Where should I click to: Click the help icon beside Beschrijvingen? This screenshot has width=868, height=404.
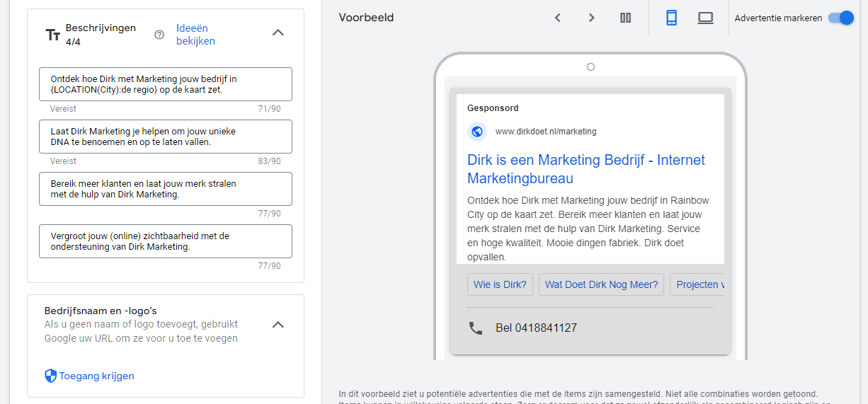[159, 35]
